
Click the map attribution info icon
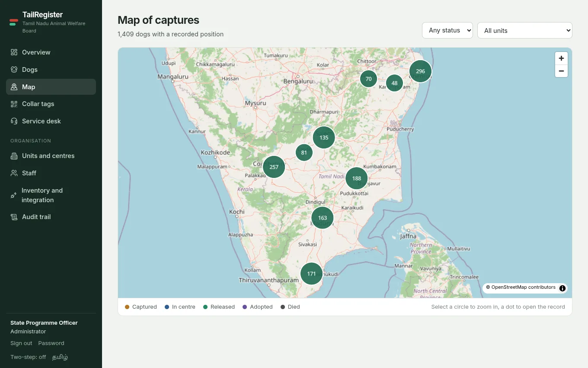pyautogui.click(x=562, y=288)
